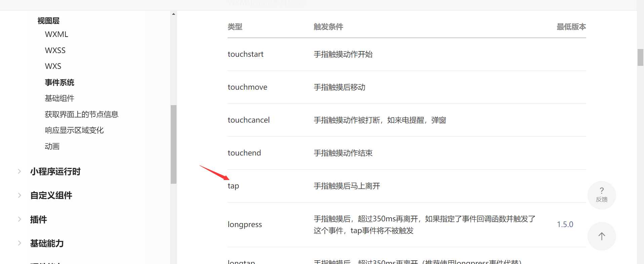
Task: Open 基础组件 in the sidebar
Action: [x=59, y=98]
